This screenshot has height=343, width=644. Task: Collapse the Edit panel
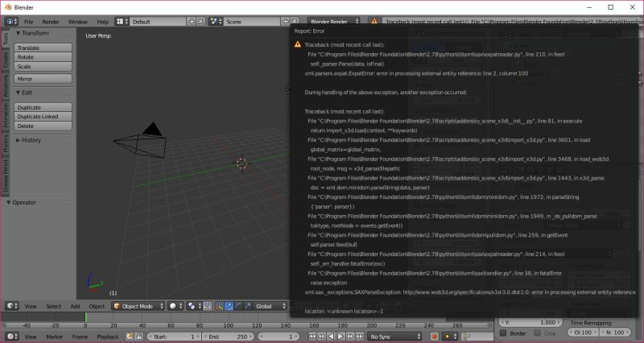point(18,93)
